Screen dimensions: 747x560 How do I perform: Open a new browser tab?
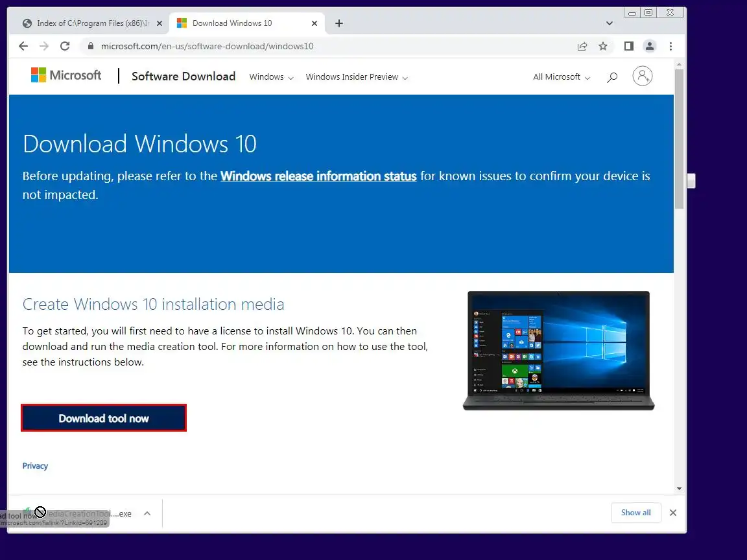coord(338,23)
